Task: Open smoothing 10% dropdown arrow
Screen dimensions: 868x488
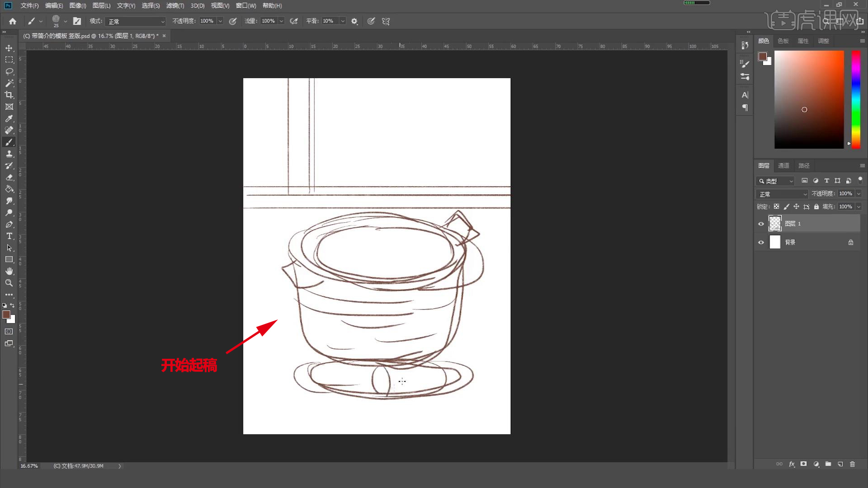Action: click(x=343, y=21)
